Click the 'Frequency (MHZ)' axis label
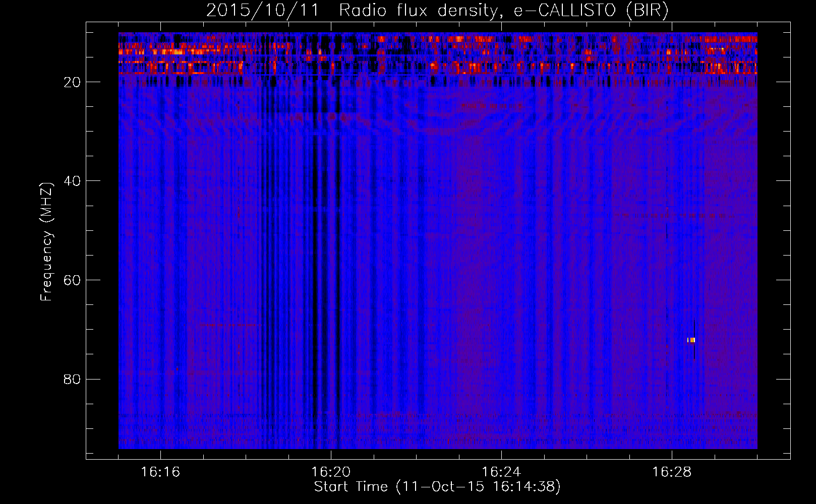Image resolution: width=816 pixels, height=504 pixels. click(x=46, y=242)
